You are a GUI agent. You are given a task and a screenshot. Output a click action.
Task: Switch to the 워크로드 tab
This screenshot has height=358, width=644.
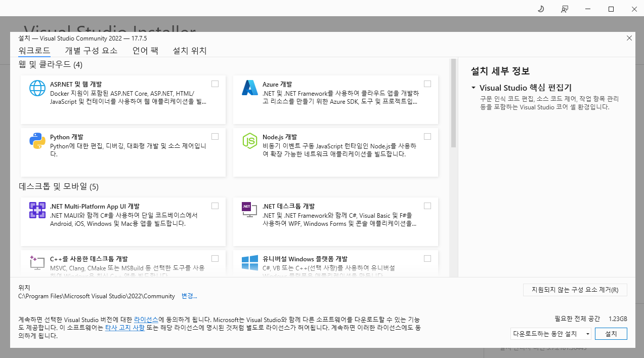[x=34, y=51]
